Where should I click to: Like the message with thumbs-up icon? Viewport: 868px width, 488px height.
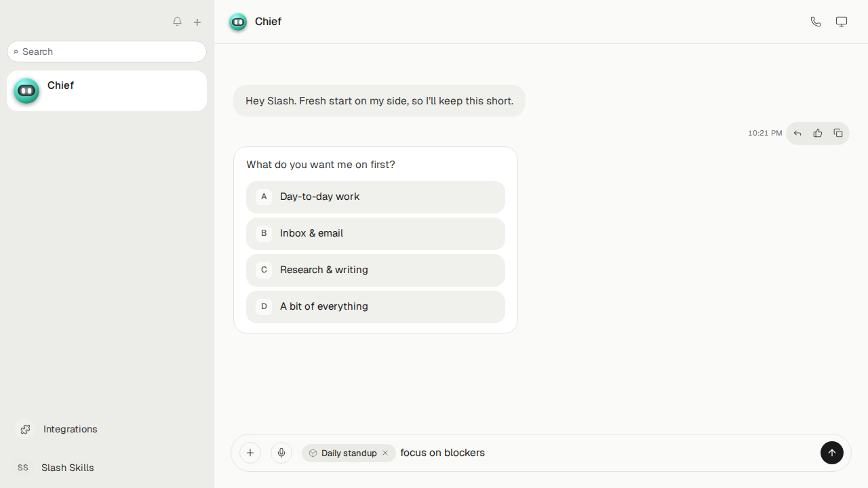point(818,134)
